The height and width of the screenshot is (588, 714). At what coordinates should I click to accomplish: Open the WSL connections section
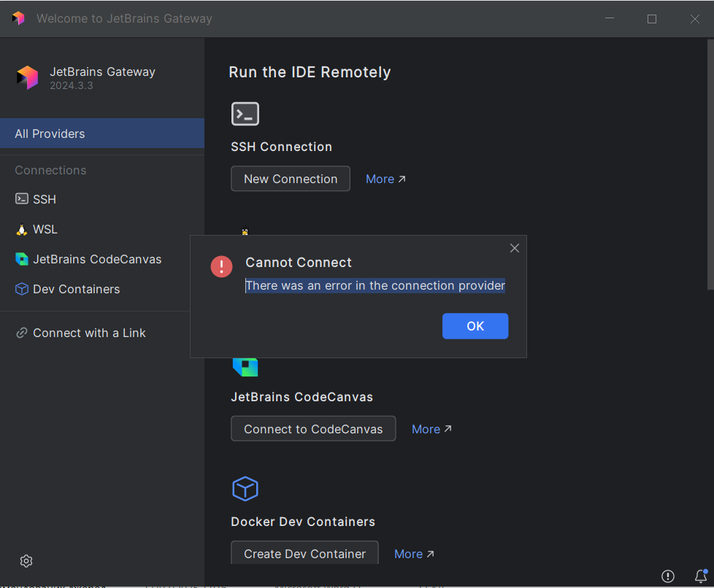click(x=45, y=229)
